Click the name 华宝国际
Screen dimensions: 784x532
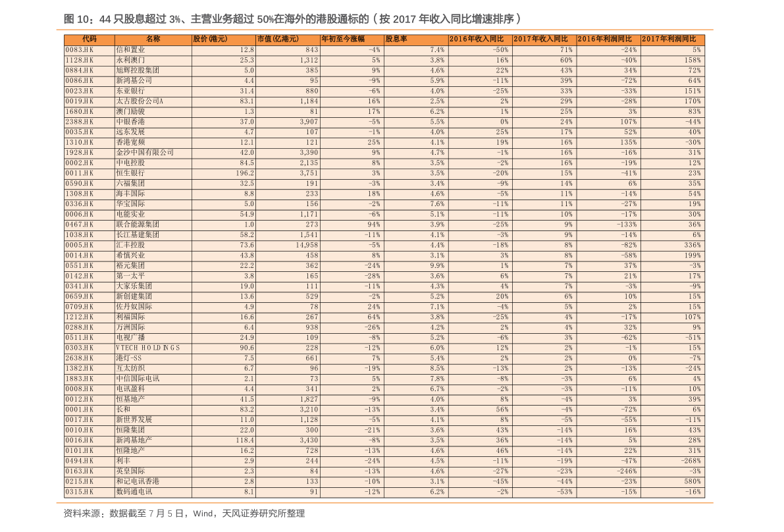point(130,204)
